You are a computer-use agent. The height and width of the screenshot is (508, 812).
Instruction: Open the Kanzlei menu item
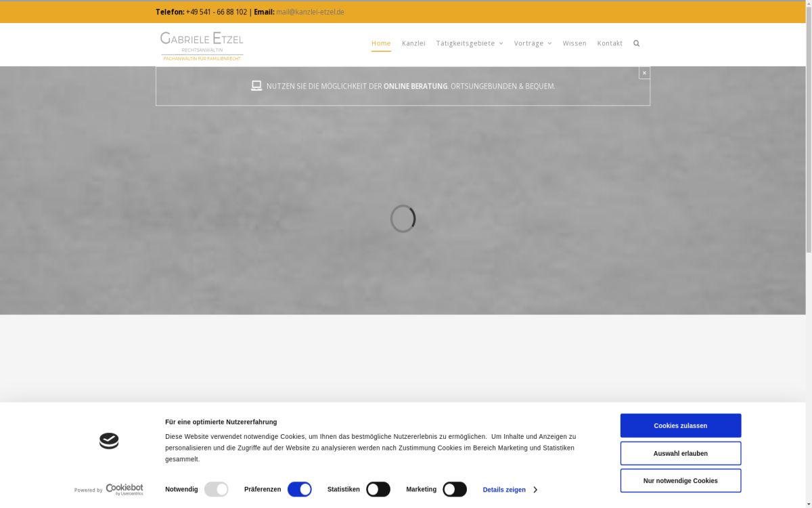coord(413,43)
